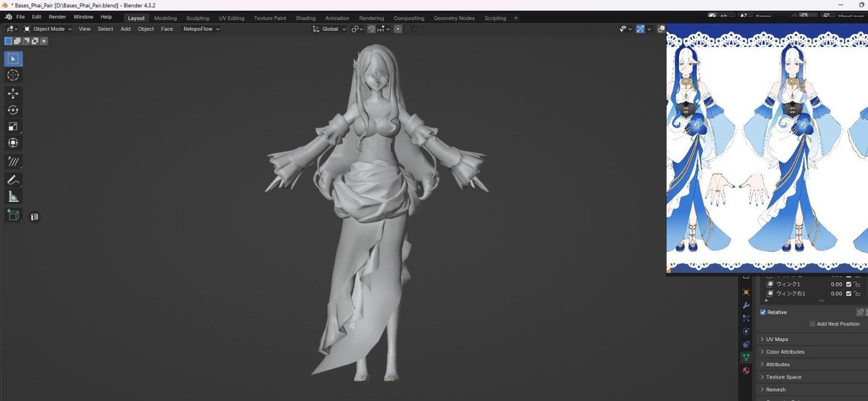The width and height of the screenshot is (868, 401).
Task: Open the Object Data mesh properties tab
Action: tap(746, 358)
